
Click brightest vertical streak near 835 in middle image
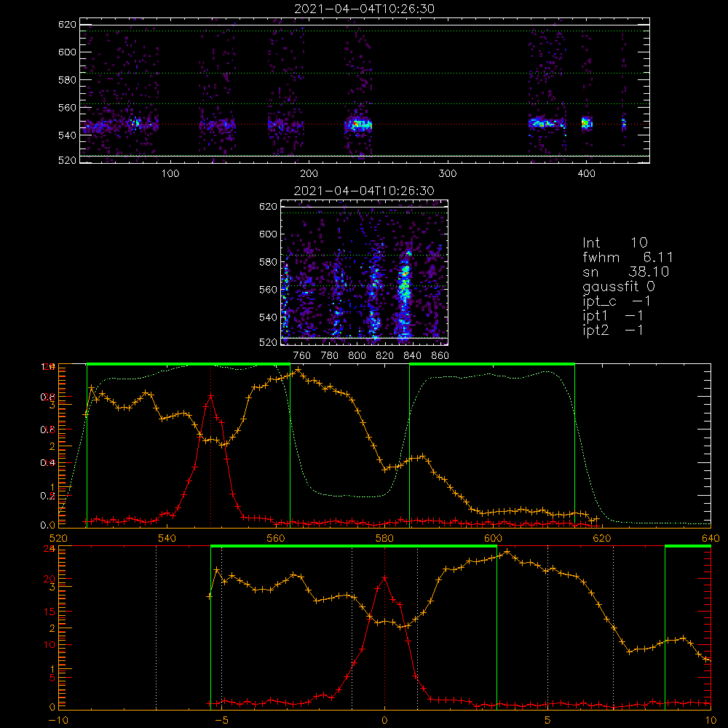(404, 295)
